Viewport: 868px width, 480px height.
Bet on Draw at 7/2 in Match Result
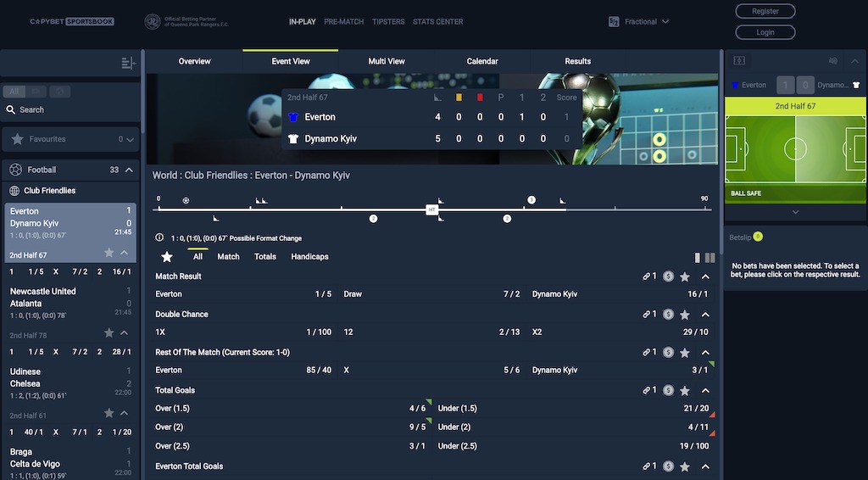pos(431,294)
